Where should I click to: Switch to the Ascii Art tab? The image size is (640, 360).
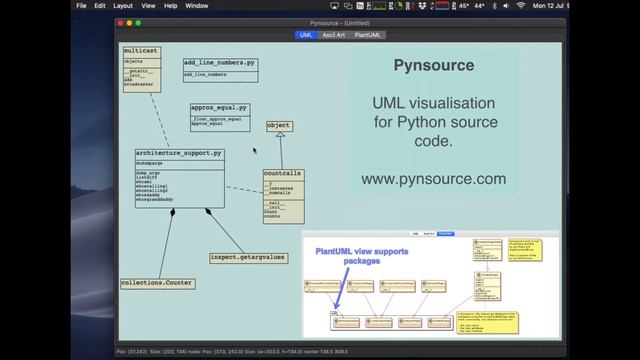tap(333, 35)
